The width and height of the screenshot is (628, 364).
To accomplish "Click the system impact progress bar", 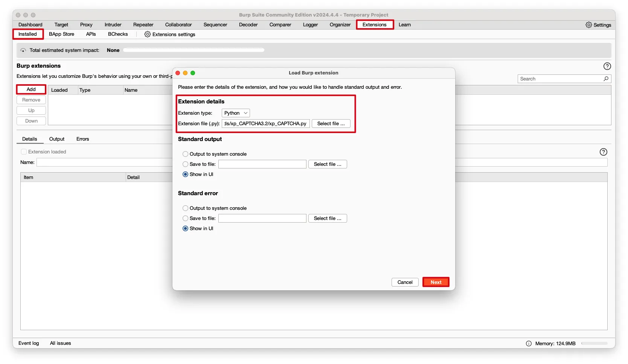I will 194,50.
